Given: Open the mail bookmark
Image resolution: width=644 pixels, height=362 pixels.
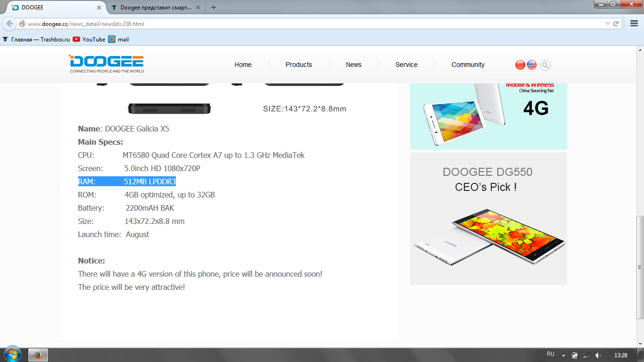Looking at the screenshot, I should [x=118, y=39].
